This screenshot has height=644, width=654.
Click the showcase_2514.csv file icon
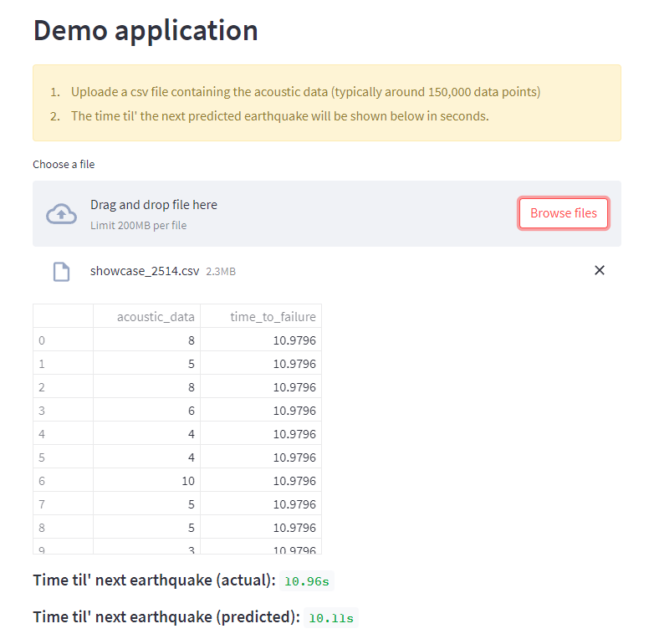61,271
